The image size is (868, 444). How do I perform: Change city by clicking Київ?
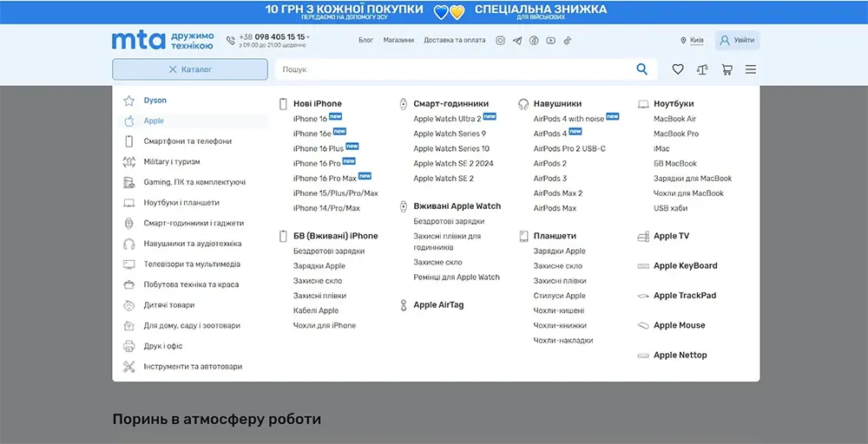[693, 41]
